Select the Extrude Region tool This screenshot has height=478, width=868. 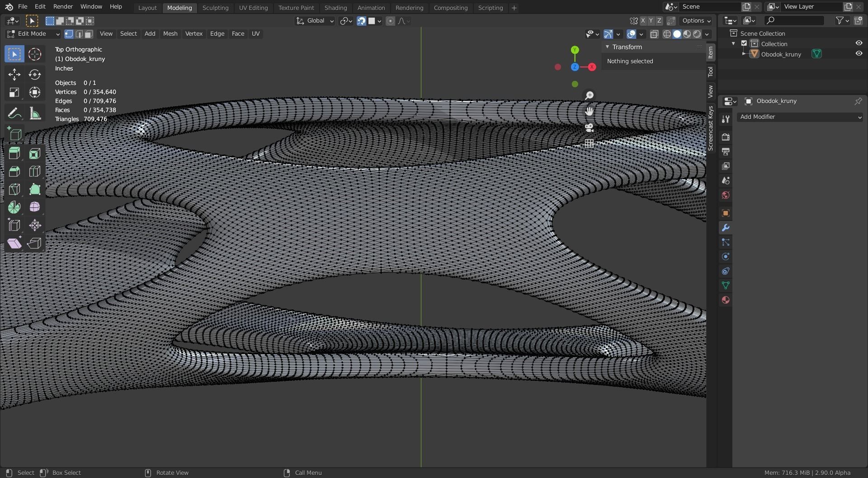[x=14, y=154]
